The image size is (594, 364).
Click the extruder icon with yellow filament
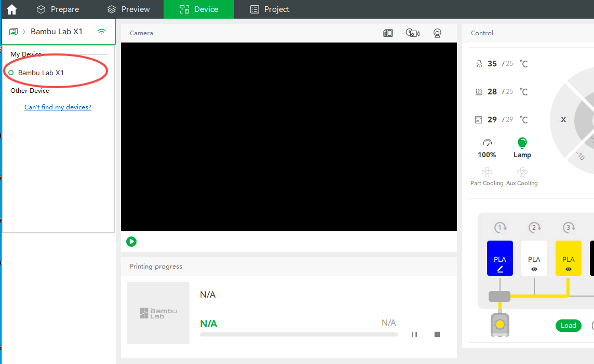500,324
